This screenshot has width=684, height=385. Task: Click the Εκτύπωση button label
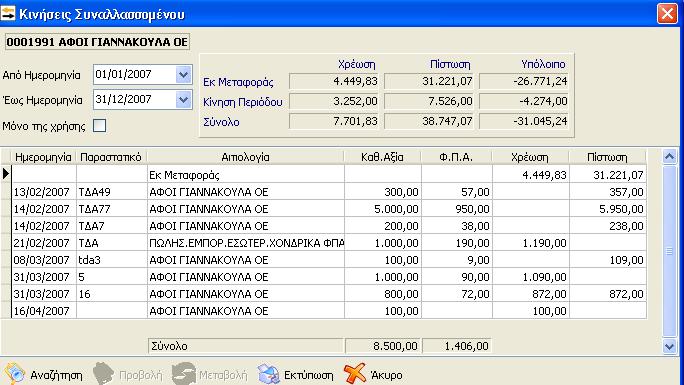click(308, 375)
